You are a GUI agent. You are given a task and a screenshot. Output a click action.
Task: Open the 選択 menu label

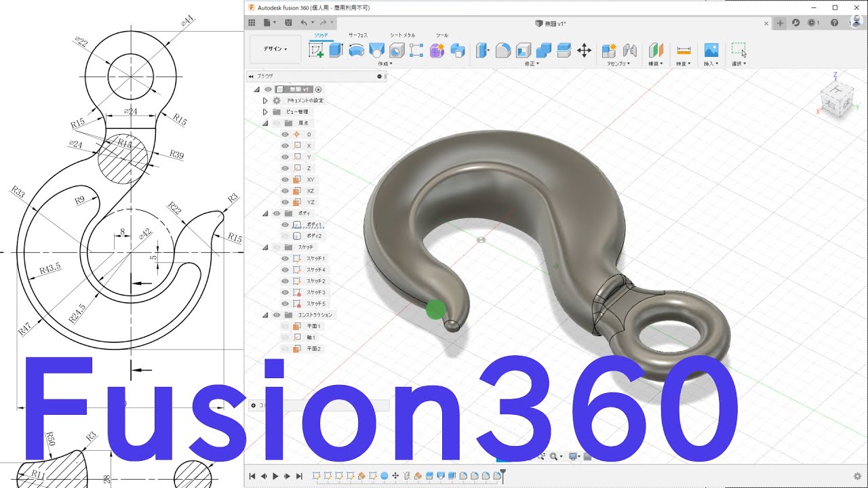(738, 64)
